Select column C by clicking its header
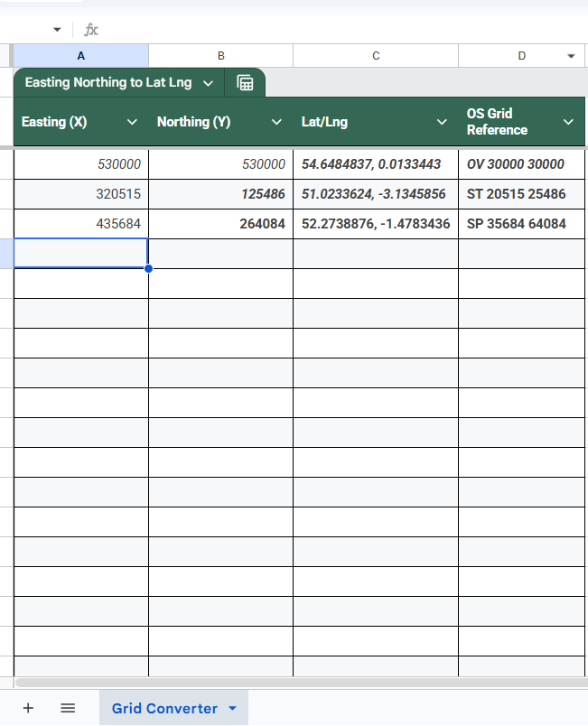The height and width of the screenshot is (726, 588). (x=375, y=55)
